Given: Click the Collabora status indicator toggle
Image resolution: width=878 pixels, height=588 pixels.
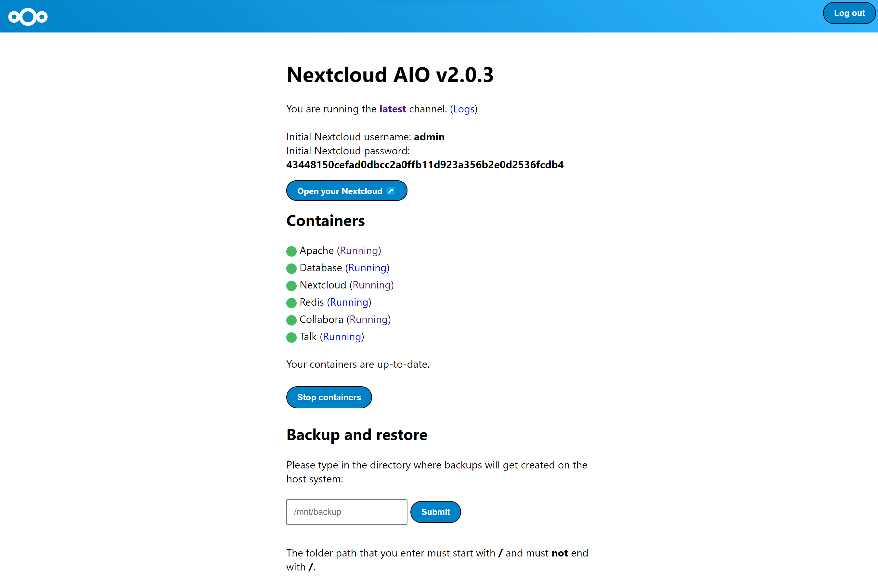Looking at the screenshot, I should (292, 320).
